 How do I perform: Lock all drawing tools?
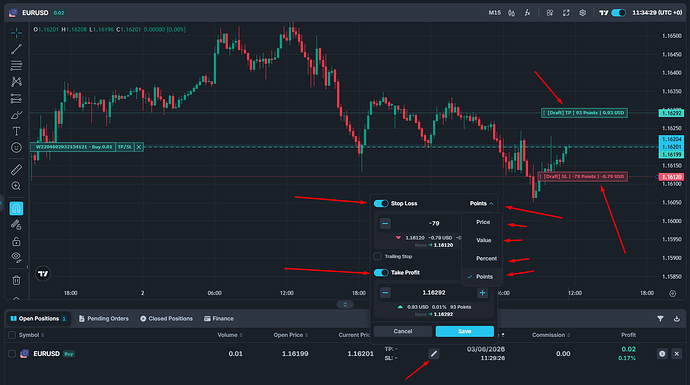point(16,242)
